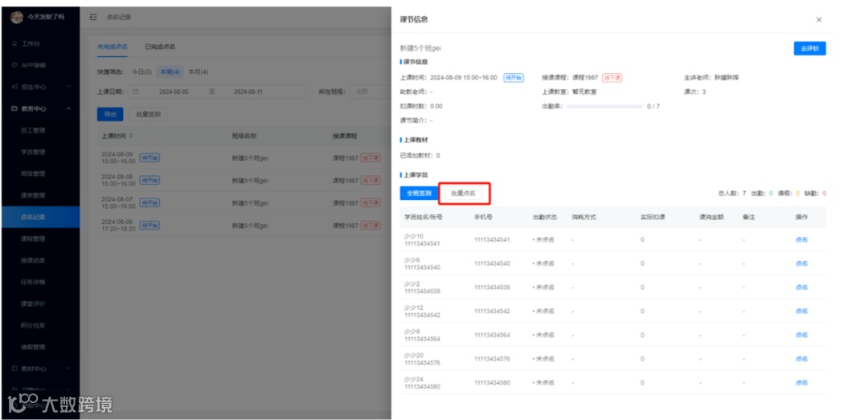
Task: Click the 工作台 home icon in the sidebar
Action: (x=15, y=43)
